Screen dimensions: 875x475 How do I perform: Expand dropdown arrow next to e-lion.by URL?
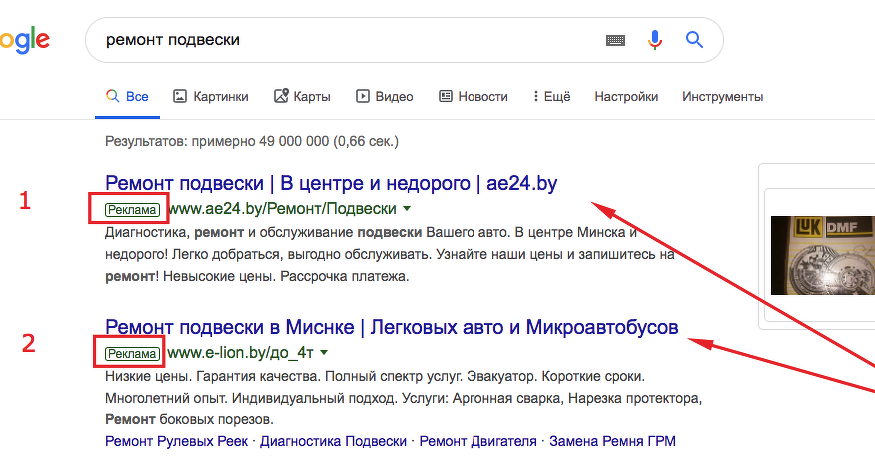(x=324, y=353)
